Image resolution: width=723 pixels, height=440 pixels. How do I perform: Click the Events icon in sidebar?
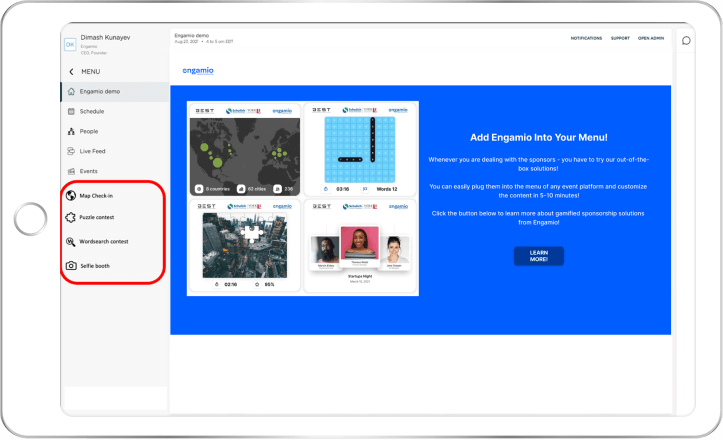click(x=71, y=171)
